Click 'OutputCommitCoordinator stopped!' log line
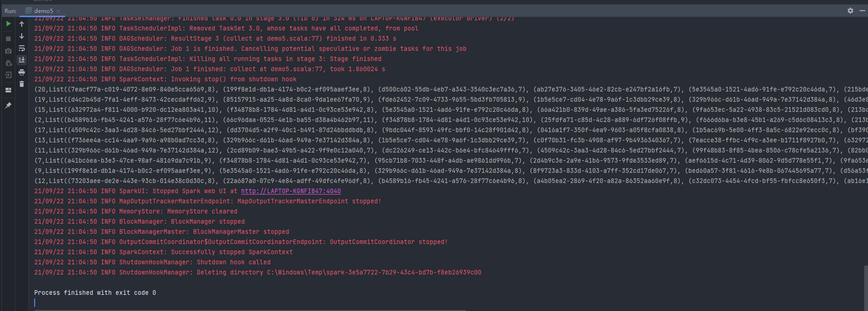Viewport: 868px width, 311px height. 241,242
